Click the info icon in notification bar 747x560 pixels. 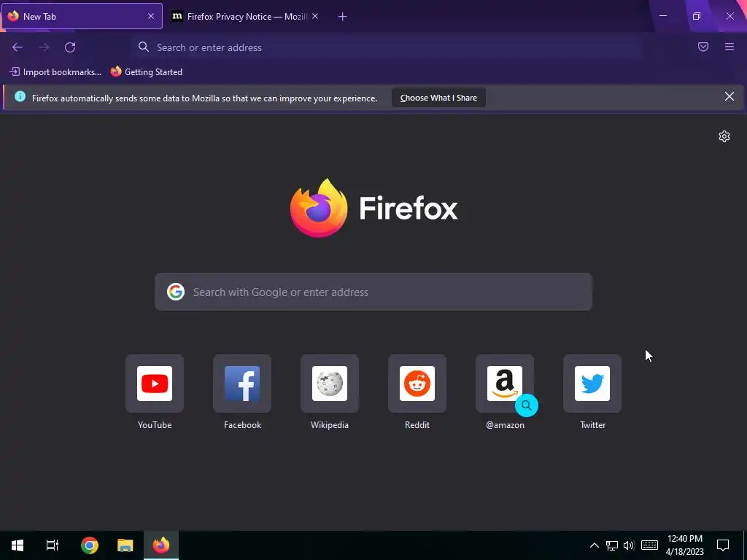click(20, 97)
